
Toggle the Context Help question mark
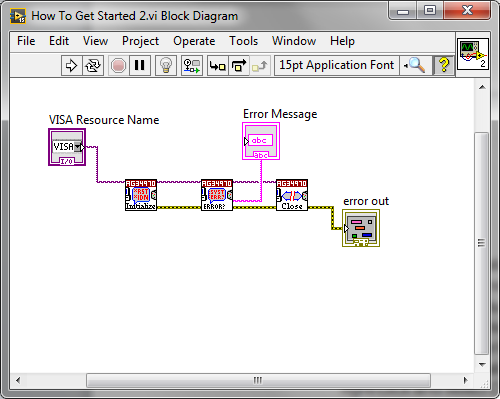point(443,65)
